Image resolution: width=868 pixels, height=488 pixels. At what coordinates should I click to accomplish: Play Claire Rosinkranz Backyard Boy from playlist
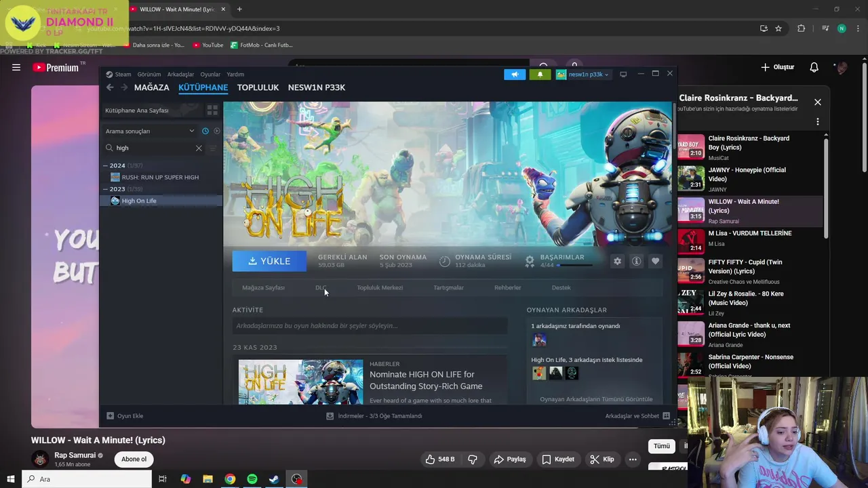tap(749, 147)
